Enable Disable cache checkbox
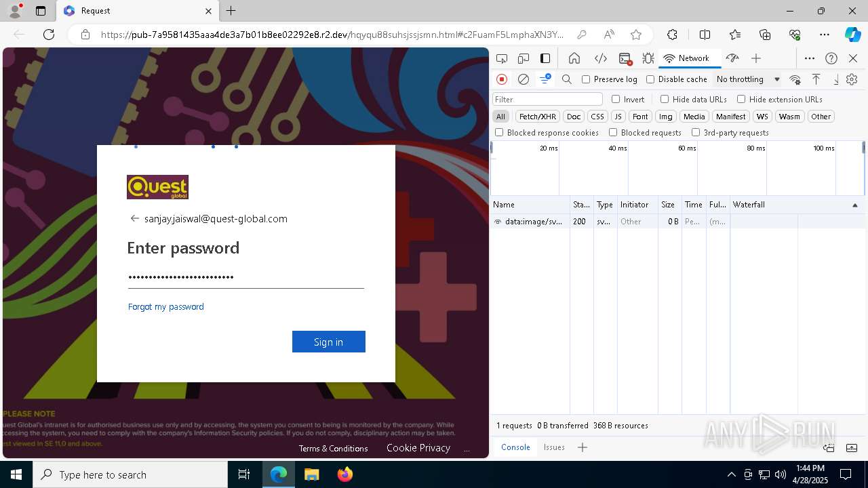 pyautogui.click(x=650, y=79)
